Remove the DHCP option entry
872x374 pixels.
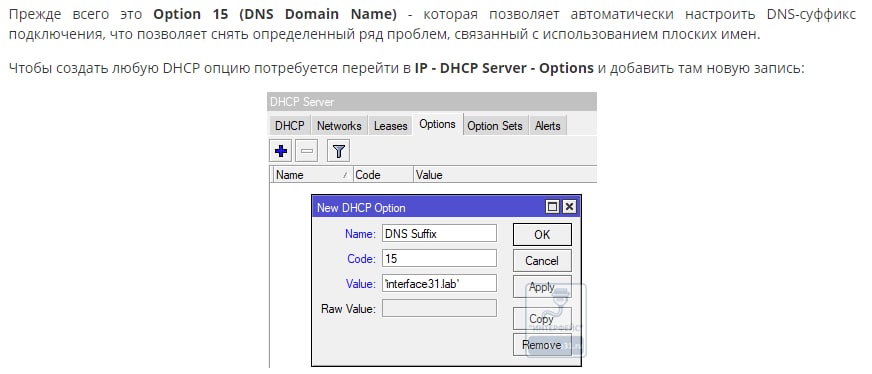tap(542, 345)
